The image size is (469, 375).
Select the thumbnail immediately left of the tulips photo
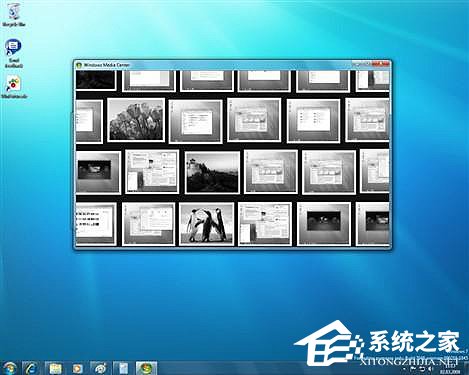tap(89, 121)
